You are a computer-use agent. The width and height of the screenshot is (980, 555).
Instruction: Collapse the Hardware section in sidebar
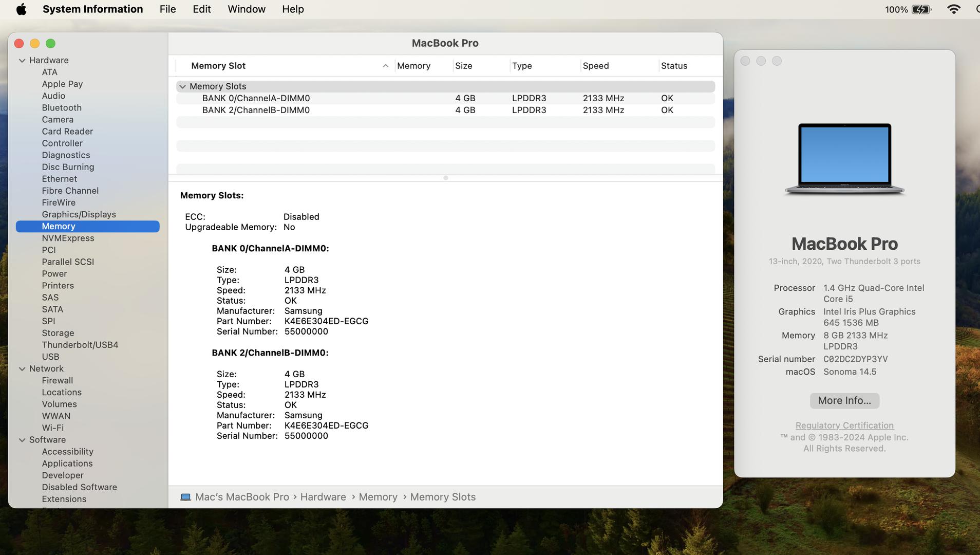pyautogui.click(x=22, y=60)
